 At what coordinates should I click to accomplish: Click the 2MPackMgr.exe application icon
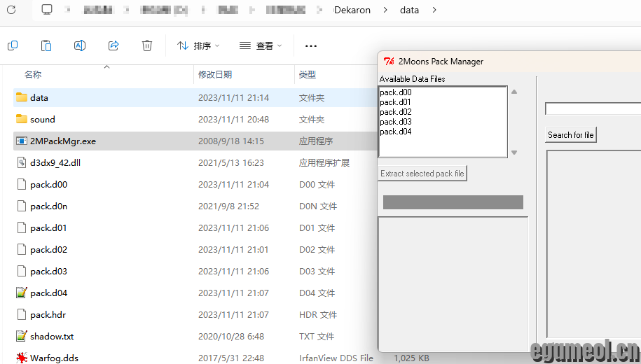coord(21,141)
